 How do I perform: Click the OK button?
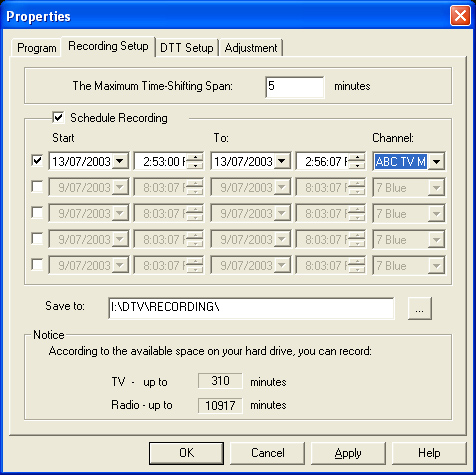point(186,453)
